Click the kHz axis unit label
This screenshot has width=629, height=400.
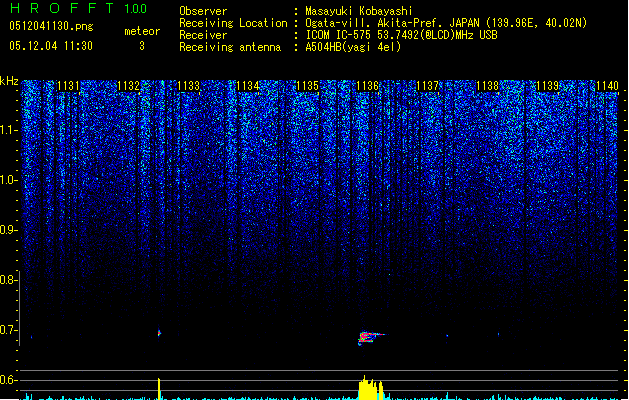point(9,81)
